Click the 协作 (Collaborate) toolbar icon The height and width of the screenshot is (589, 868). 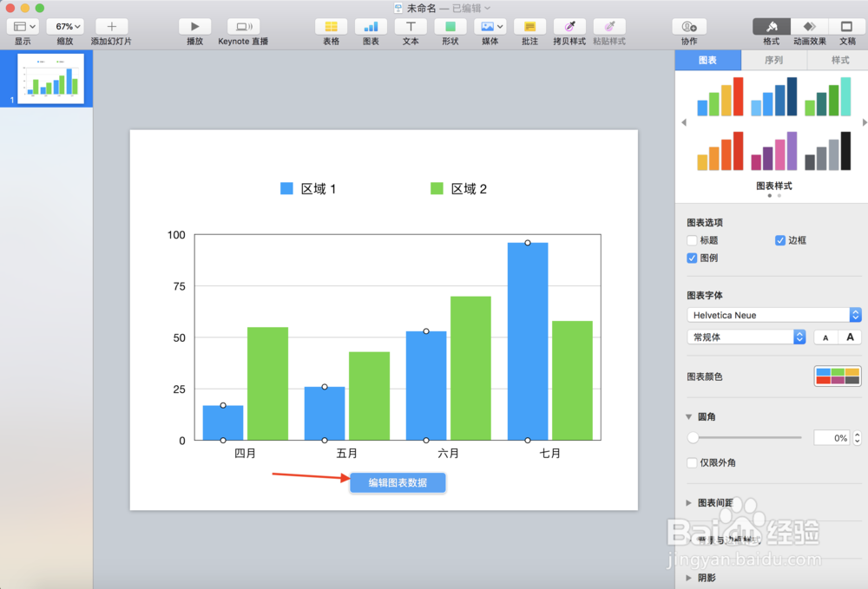[x=688, y=27]
